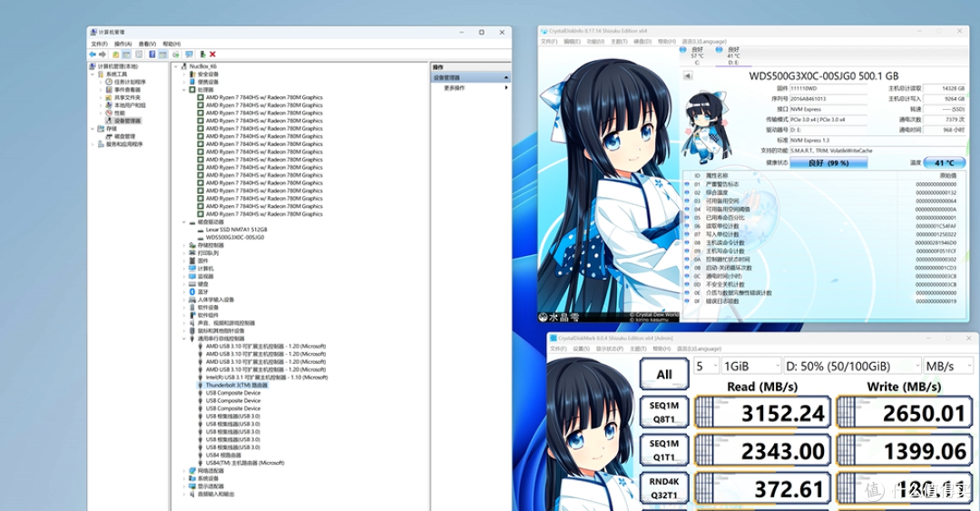This screenshot has height=511, width=980.
Task: Collapse the 通用串行总线控制器 category
Action: (x=184, y=339)
